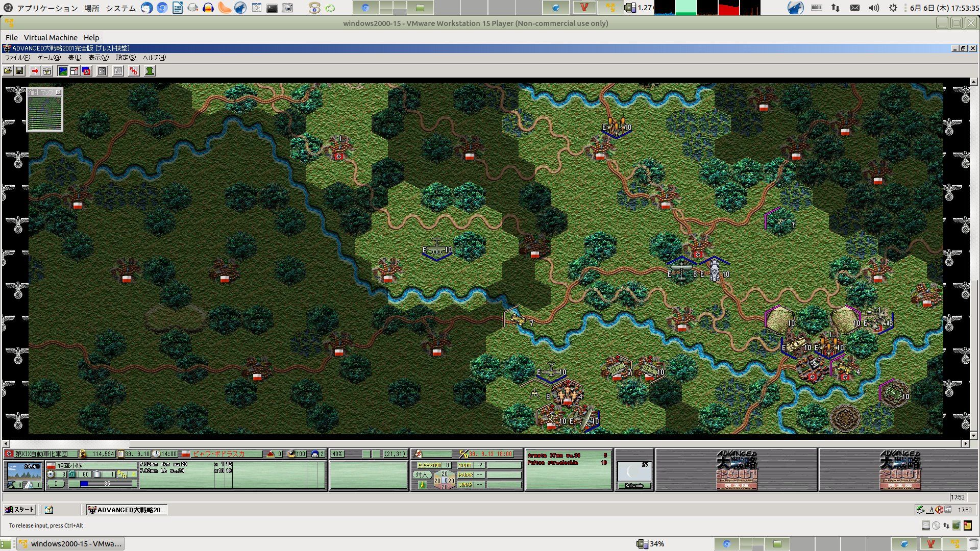The width and height of the screenshot is (980, 551).
Task: Open VMware Virtual Machine menu
Action: 51,38
